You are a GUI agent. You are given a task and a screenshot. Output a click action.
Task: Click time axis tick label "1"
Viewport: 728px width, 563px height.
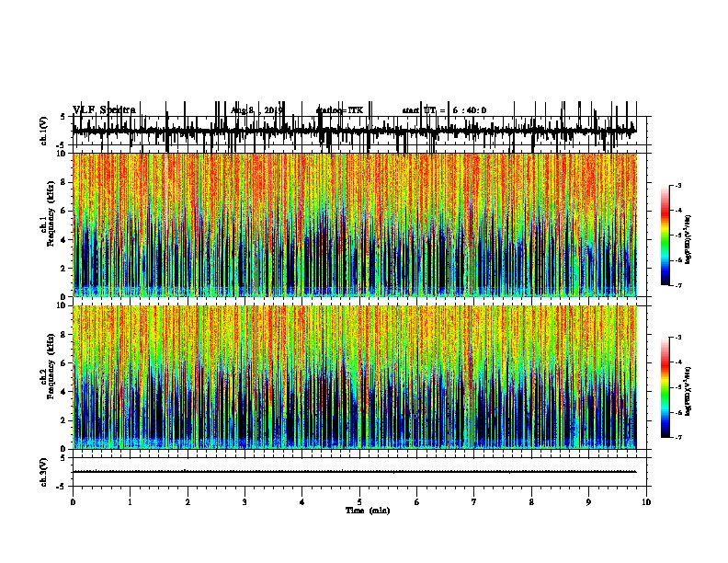130,502
